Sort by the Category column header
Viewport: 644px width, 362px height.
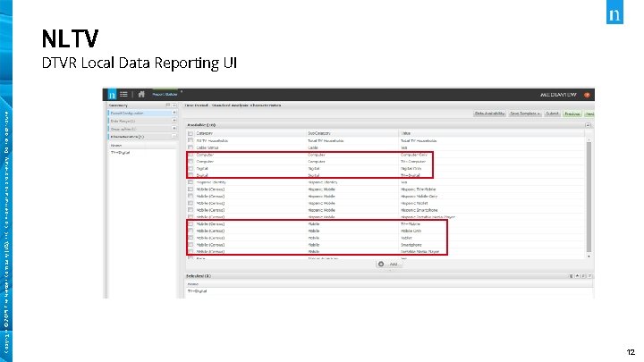(205, 133)
